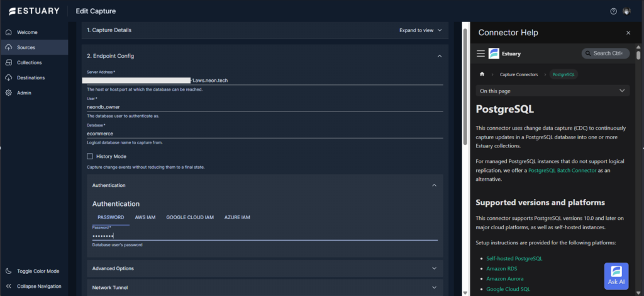Image resolution: width=644 pixels, height=296 pixels.
Task: Click the Estuary logo in header
Action: click(34, 11)
